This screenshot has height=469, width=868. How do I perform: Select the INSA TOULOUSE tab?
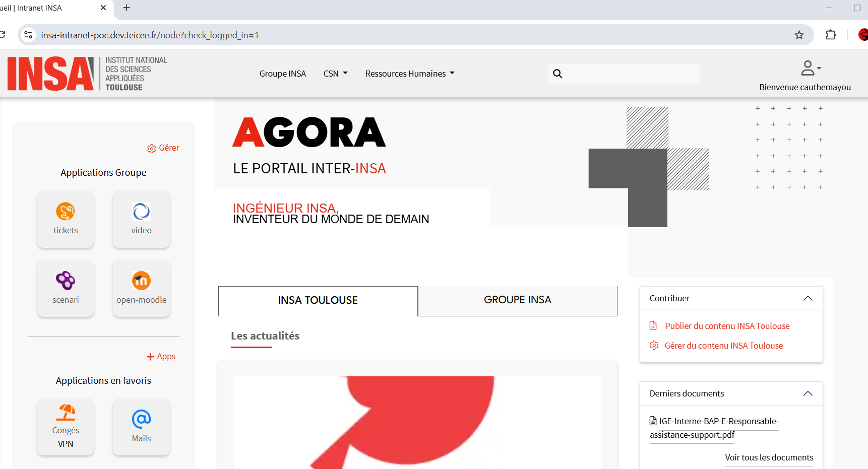pos(318,301)
